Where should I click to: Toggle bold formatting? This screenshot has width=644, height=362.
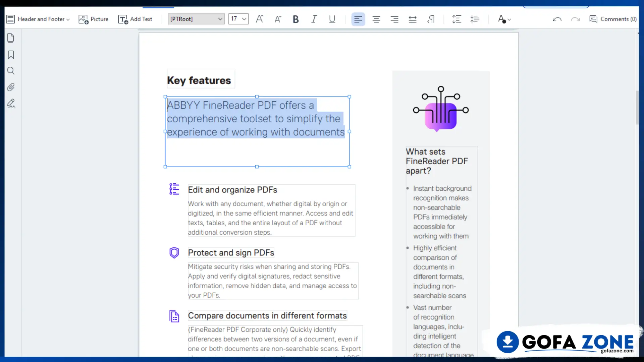[296, 19]
